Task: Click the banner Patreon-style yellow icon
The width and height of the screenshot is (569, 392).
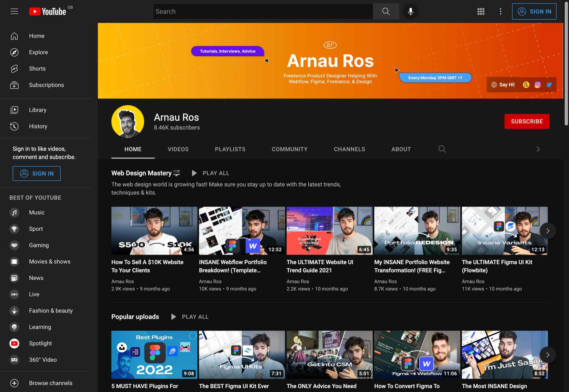Action: point(526,85)
